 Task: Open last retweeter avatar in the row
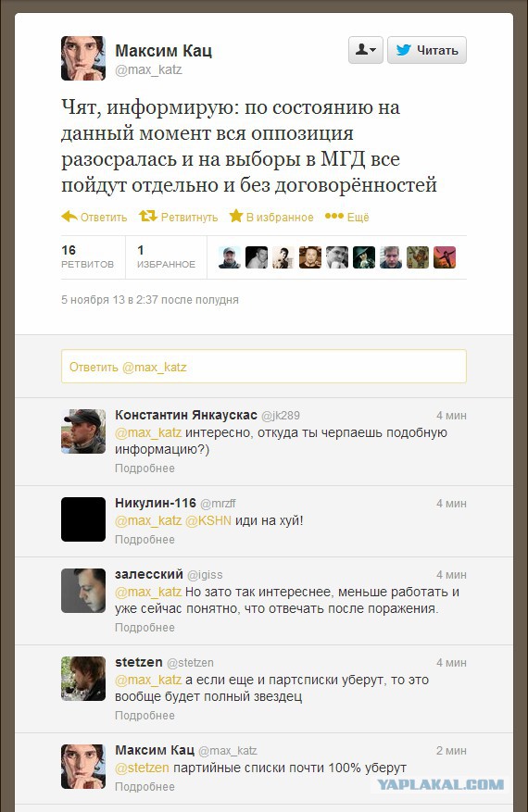point(445,257)
